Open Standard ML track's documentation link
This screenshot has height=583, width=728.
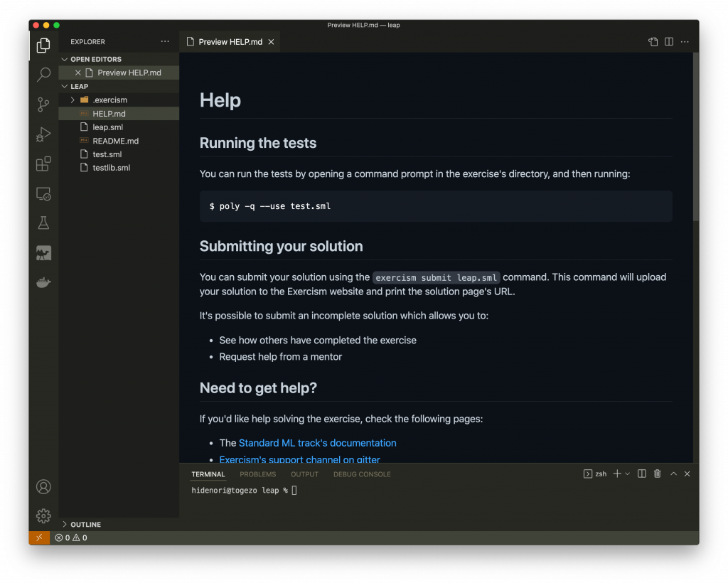pyautogui.click(x=318, y=443)
